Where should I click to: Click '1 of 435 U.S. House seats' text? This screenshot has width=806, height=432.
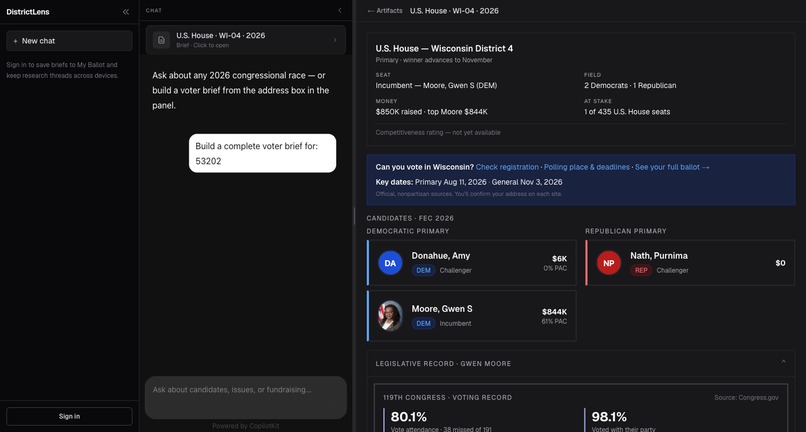pos(627,112)
